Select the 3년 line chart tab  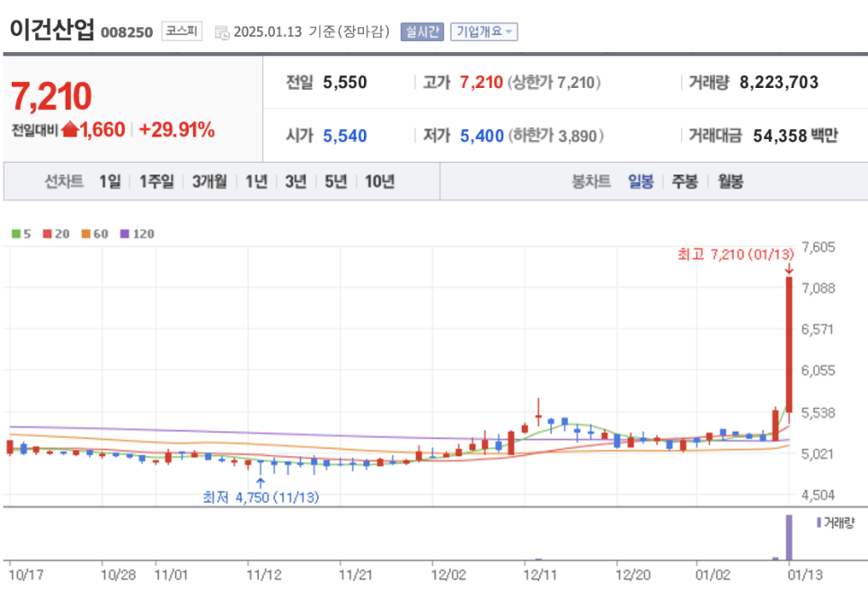[x=296, y=181]
